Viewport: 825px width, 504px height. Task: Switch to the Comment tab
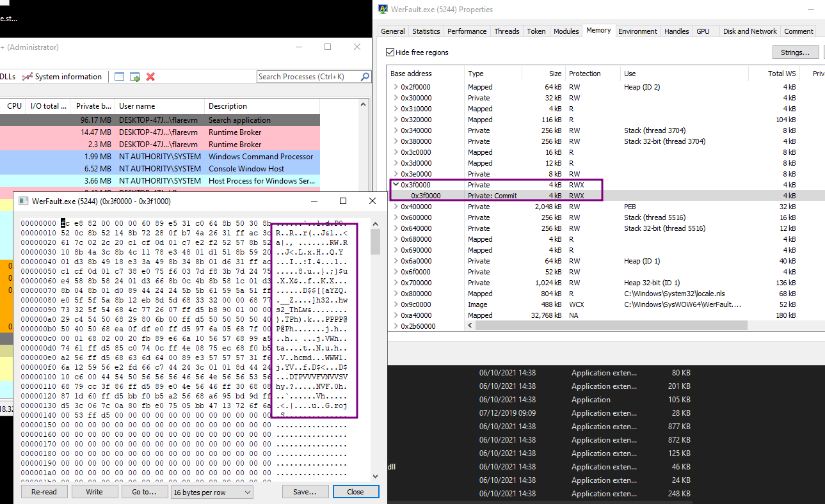coord(799,31)
